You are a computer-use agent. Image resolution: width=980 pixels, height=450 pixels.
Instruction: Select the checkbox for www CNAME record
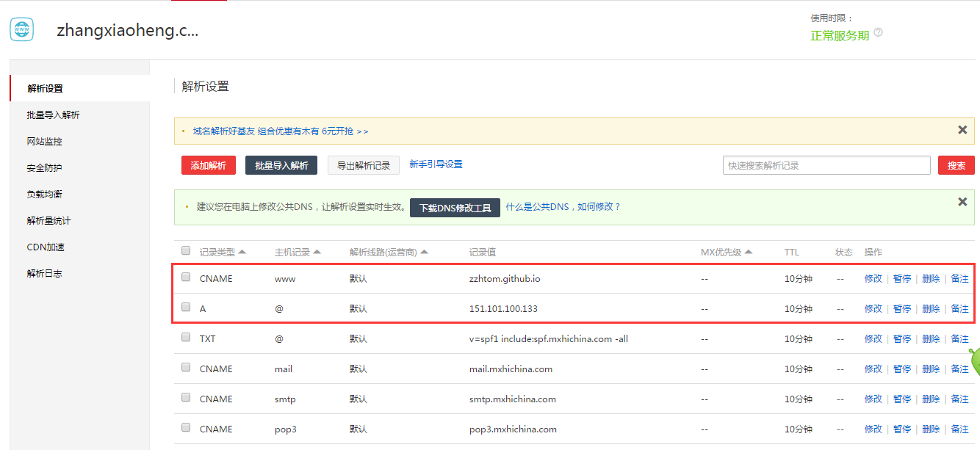click(x=186, y=277)
